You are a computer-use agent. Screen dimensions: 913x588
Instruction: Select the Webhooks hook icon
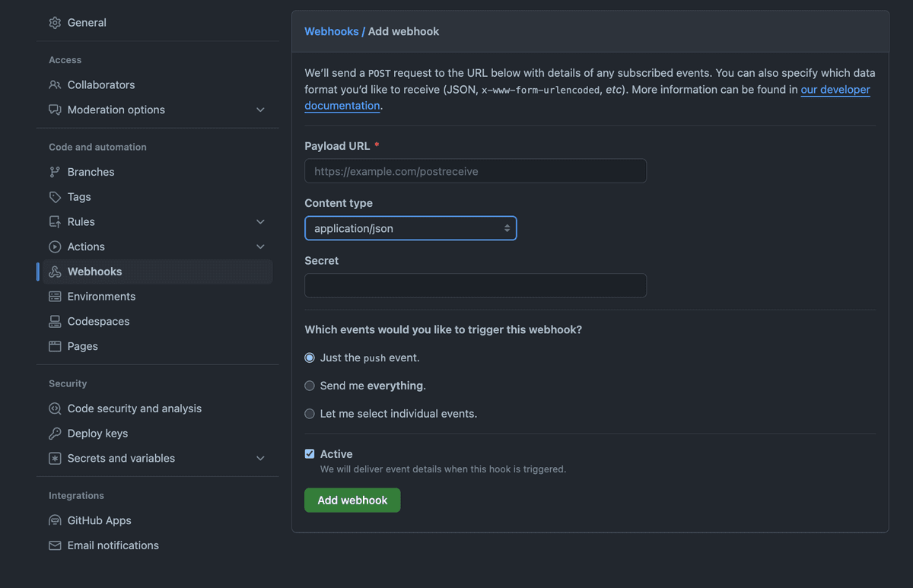[54, 271]
